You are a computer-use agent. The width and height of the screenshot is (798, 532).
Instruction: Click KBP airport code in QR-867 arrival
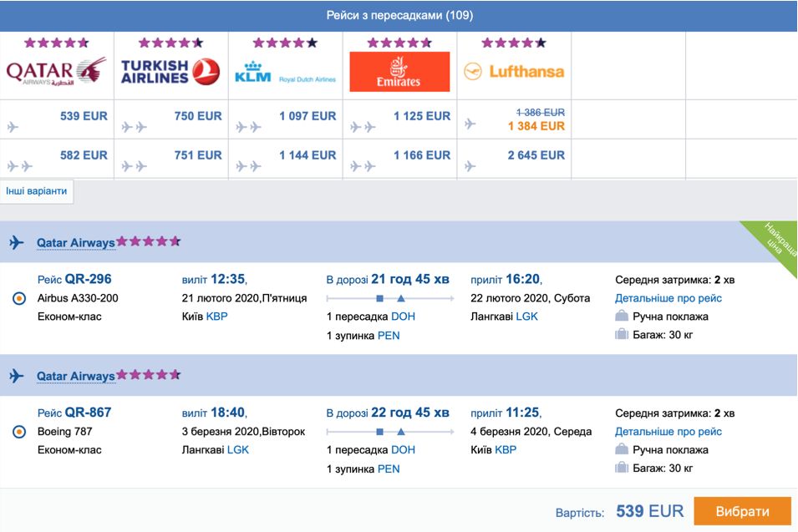[506, 449]
